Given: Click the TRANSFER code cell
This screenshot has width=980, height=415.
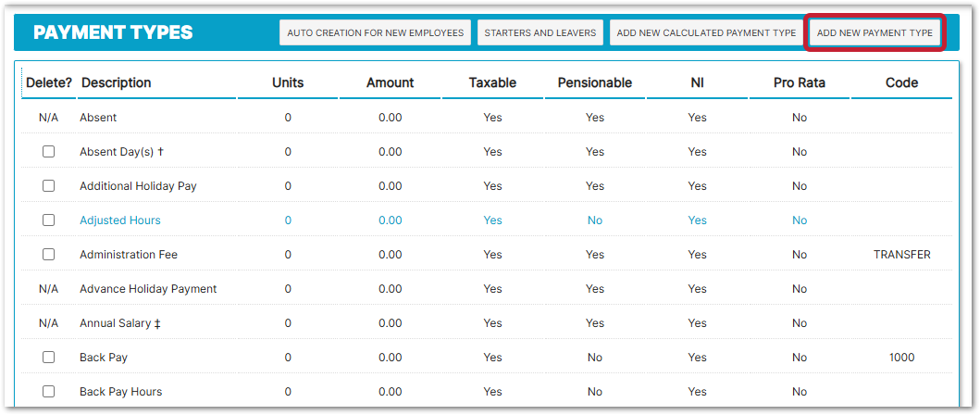Looking at the screenshot, I should (x=901, y=255).
